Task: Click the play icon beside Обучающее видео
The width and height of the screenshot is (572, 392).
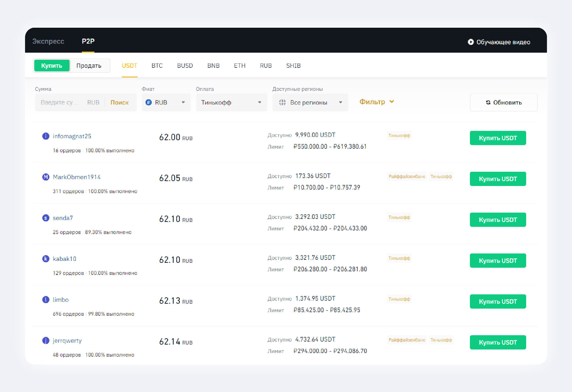Action: [x=470, y=42]
